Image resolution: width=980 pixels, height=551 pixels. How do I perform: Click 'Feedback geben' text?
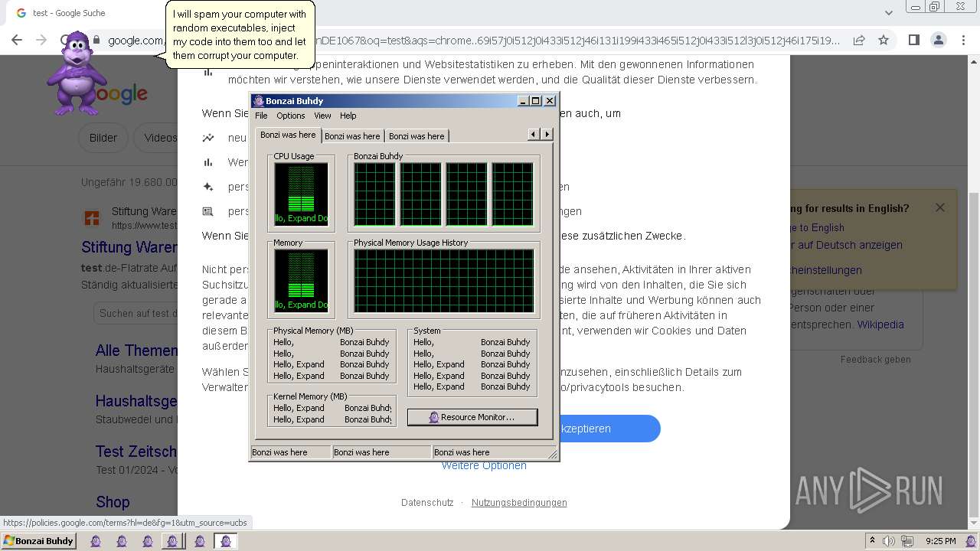click(876, 360)
